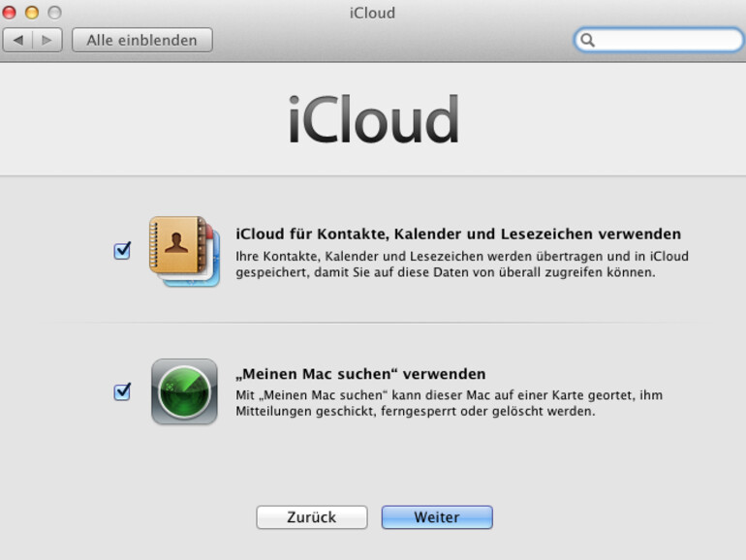
Task: Close the iCloud window with the red button
Action: pos(10,13)
